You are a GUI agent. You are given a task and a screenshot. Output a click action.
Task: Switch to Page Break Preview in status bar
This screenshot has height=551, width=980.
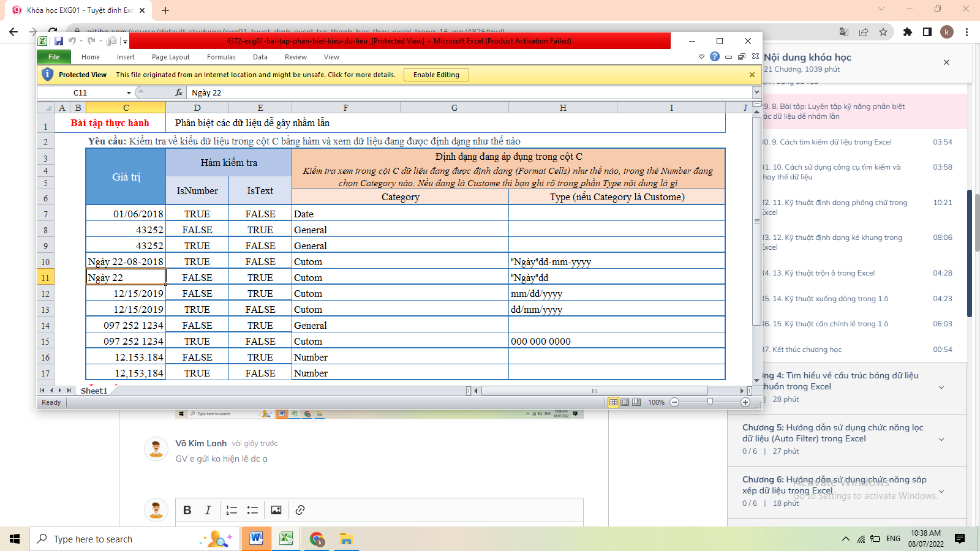(x=636, y=402)
